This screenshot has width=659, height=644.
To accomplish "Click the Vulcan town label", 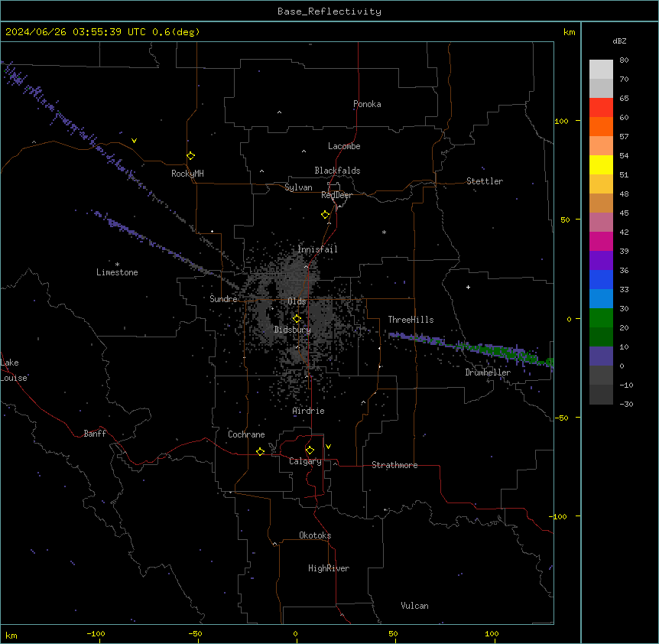I will [415, 606].
